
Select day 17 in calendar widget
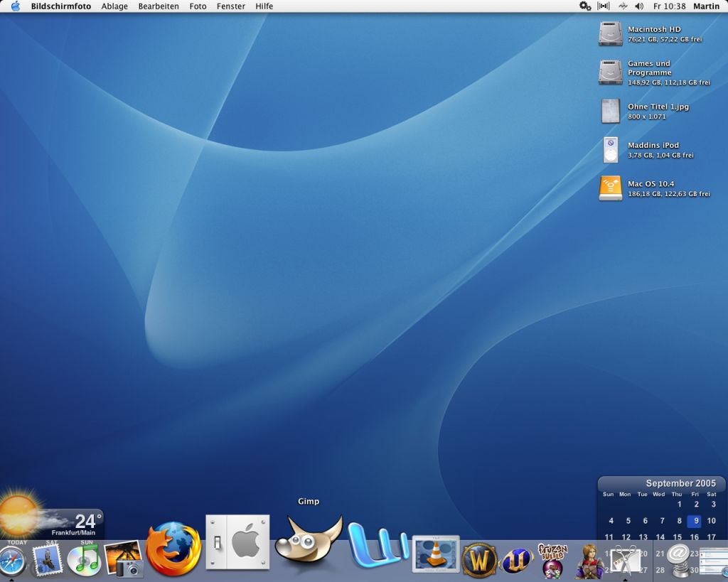click(711, 537)
